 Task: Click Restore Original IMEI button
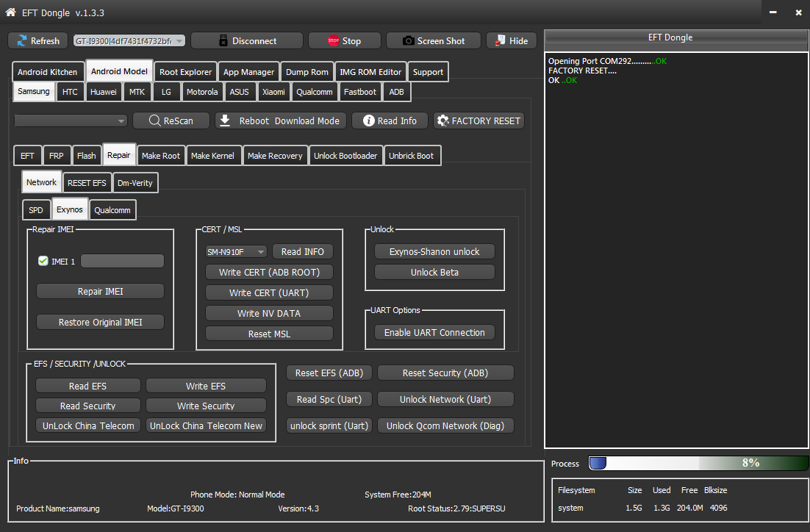(100, 323)
